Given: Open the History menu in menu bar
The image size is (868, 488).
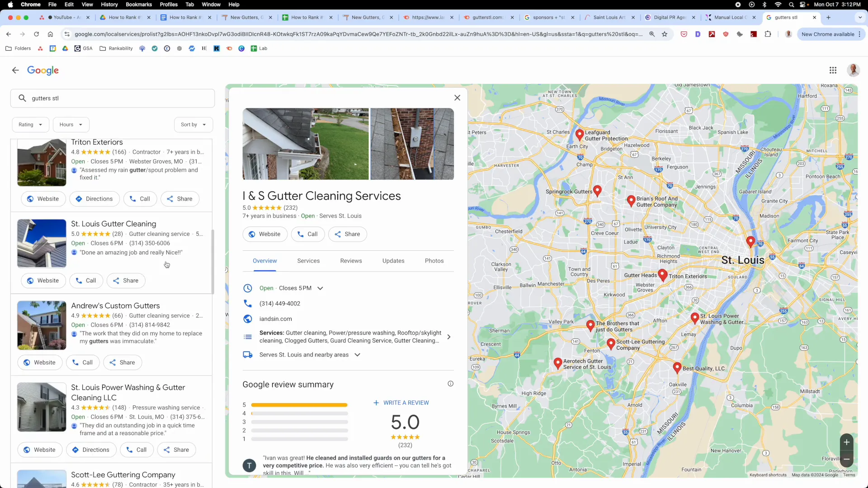Looking at the screenshot, I should 109,5.
